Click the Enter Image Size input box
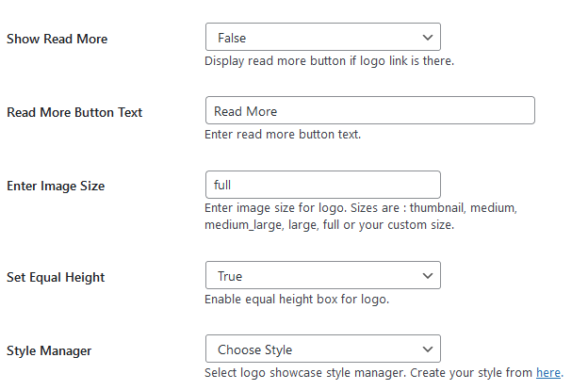 coord(321,185)
